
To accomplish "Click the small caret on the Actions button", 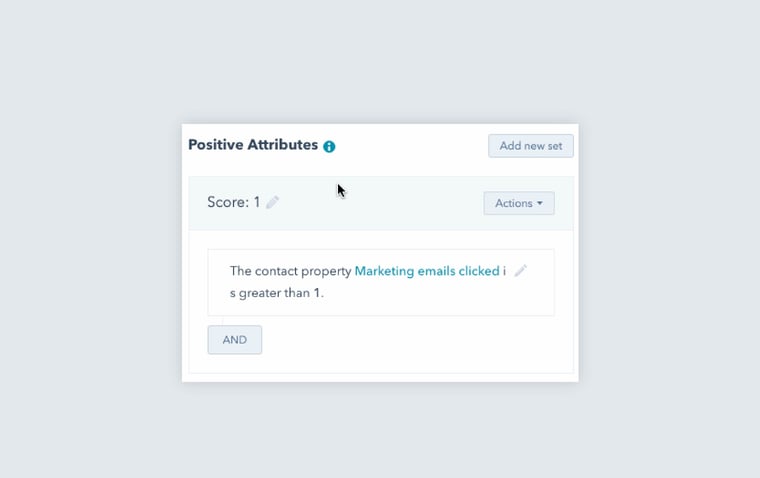I will pos(540,203).
